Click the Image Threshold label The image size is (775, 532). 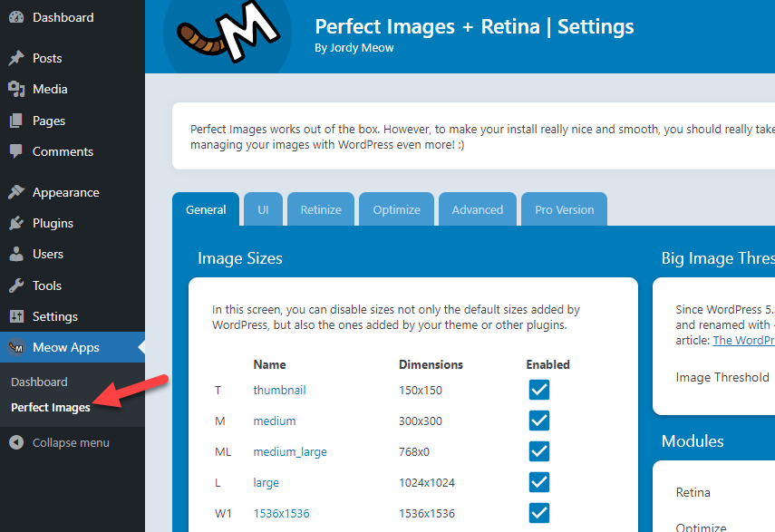pos(722,377)
